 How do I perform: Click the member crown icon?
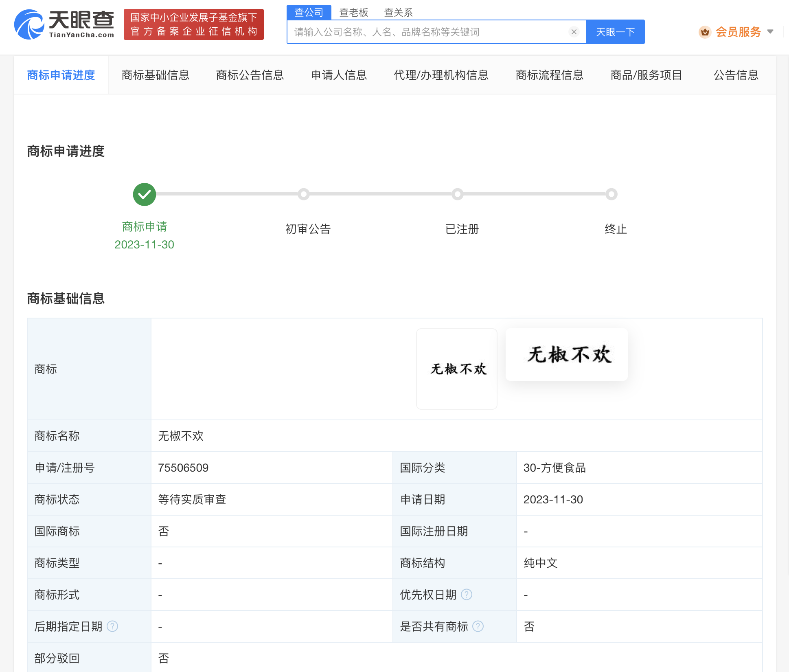click(705, 32)
